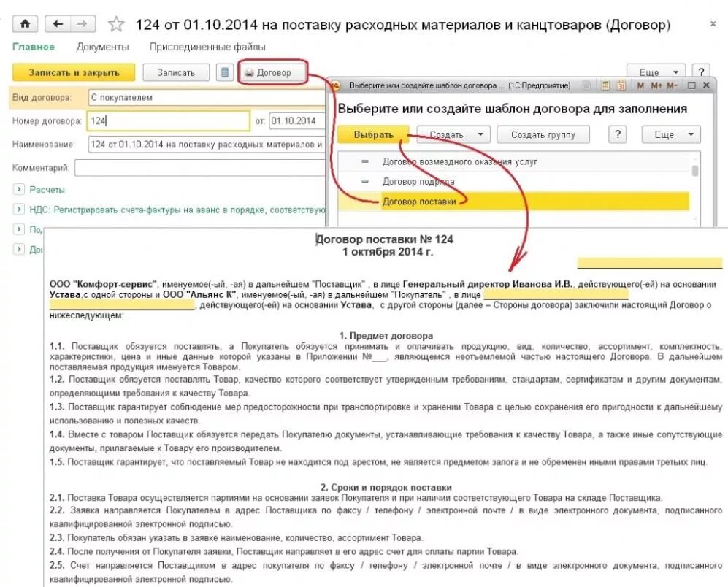Open help for the contract form
Image resolution: width=728 pixels, height=587 pixels.
(x=701, y=72)
